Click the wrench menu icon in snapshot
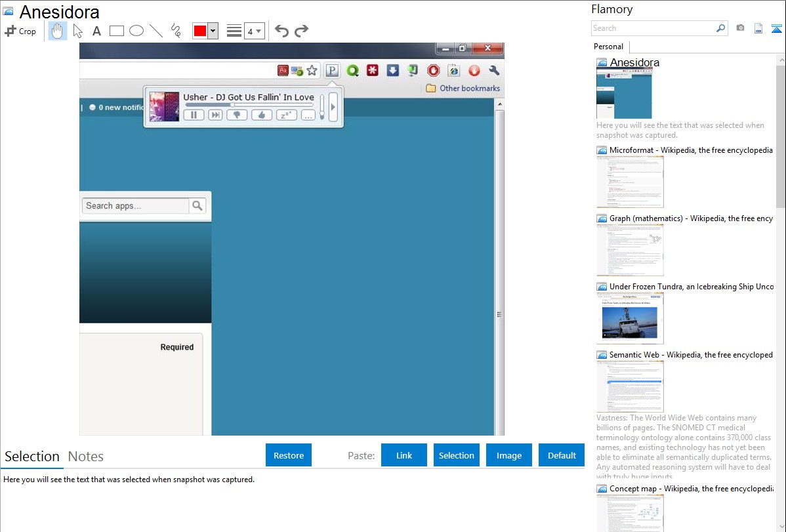Screen dimensions: 786x532 coord(494,71)
